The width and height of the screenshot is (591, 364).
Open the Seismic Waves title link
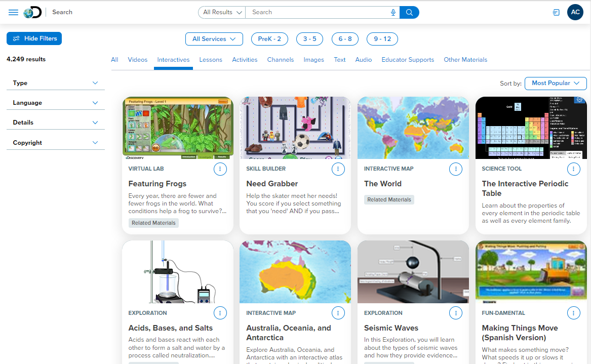pyautogui.click(x=391, y=328)
